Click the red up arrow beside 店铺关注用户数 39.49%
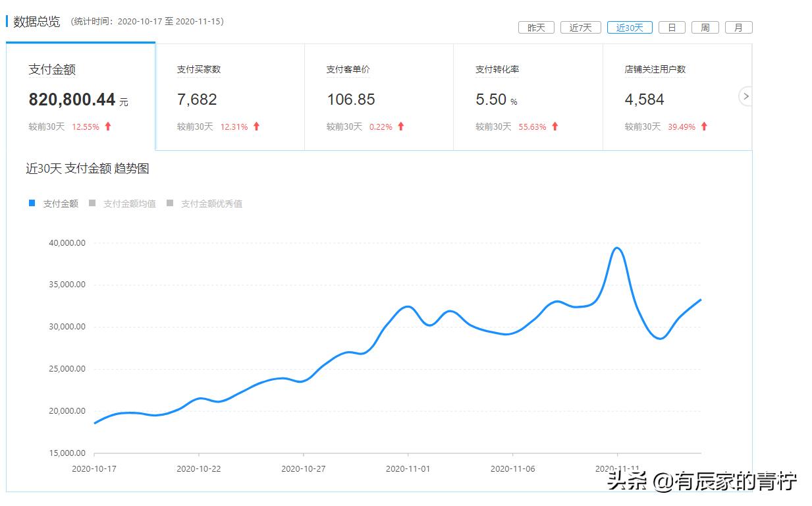 [704, 126]
